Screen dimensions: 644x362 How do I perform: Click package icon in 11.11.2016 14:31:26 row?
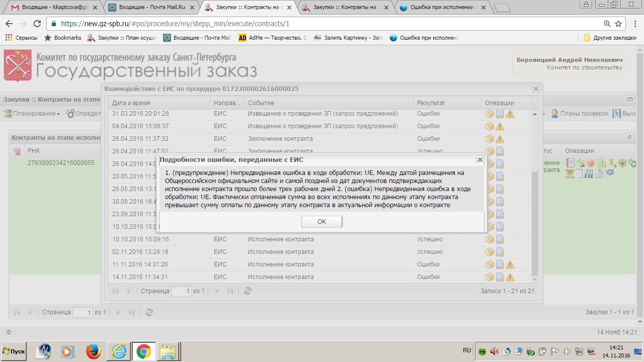489,264
